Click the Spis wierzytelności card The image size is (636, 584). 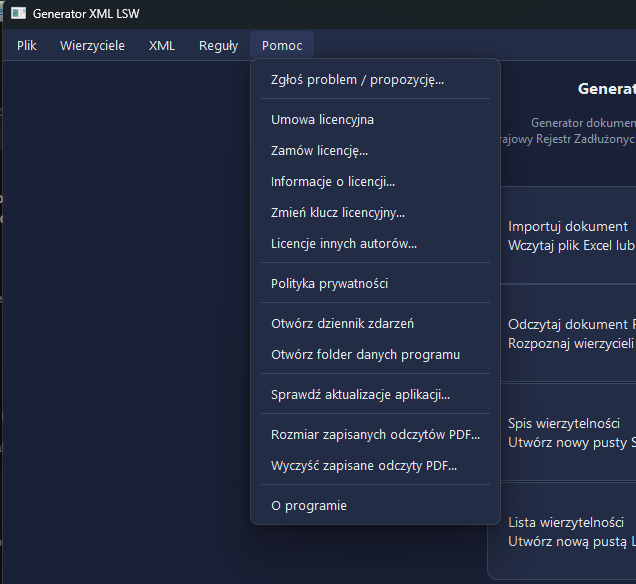568,433
